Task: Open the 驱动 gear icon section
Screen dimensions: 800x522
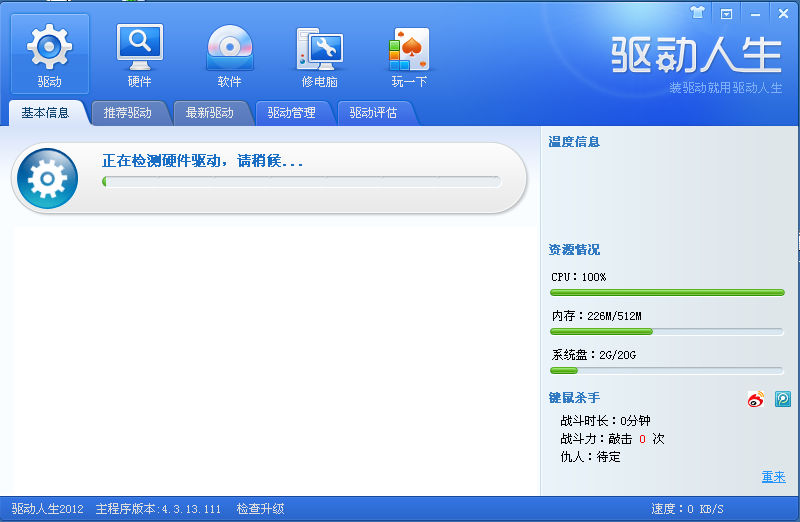Action: (x=49, y=54)
